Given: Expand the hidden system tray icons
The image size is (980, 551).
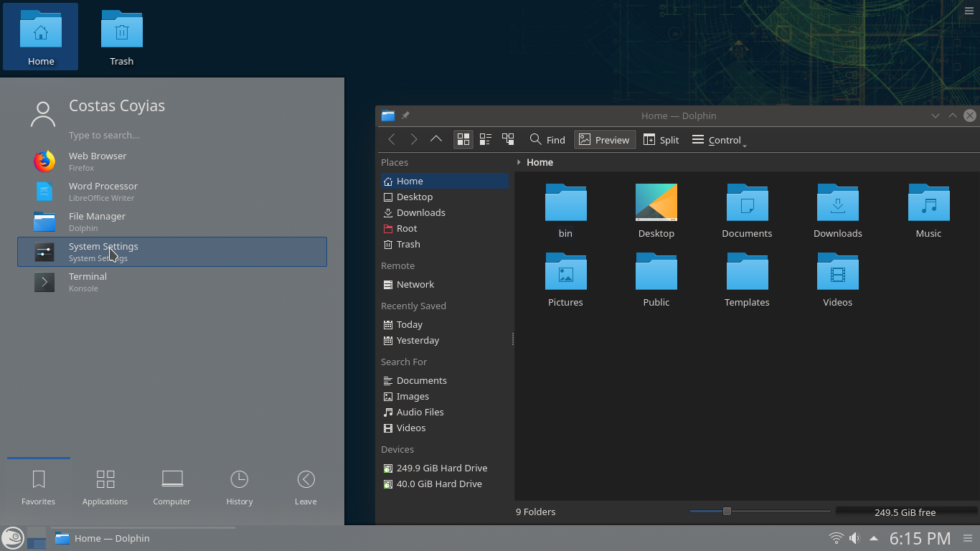Looking at the screenshot, I should coord(873,537).
